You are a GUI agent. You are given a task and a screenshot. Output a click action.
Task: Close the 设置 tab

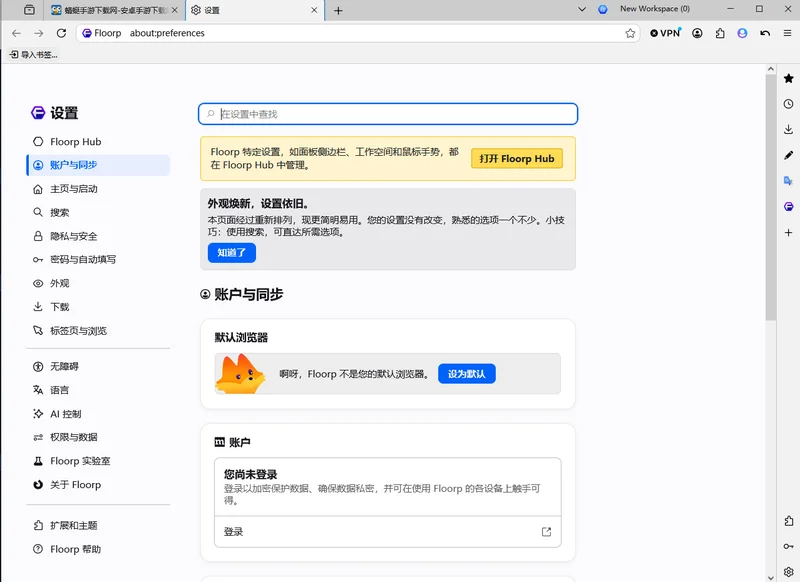click(x=314, y=10)
